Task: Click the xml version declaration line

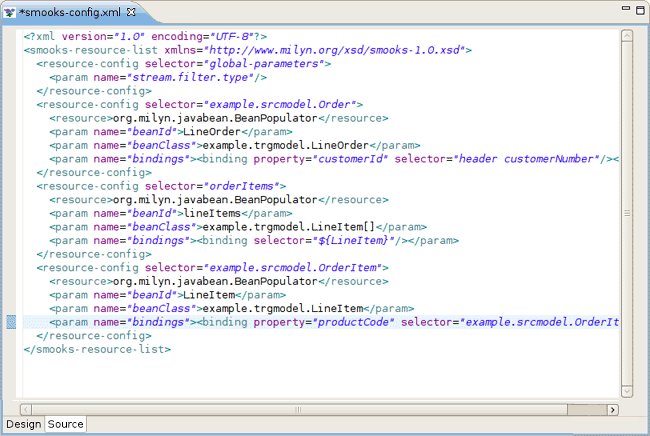Action: click(145, 36)
